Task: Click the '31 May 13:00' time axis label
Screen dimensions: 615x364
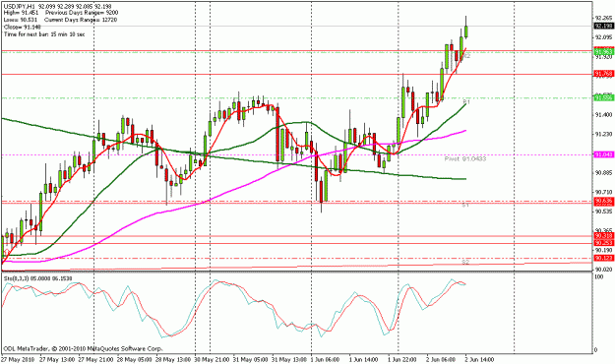Action: pyautogui.click(x=289, y=359)
